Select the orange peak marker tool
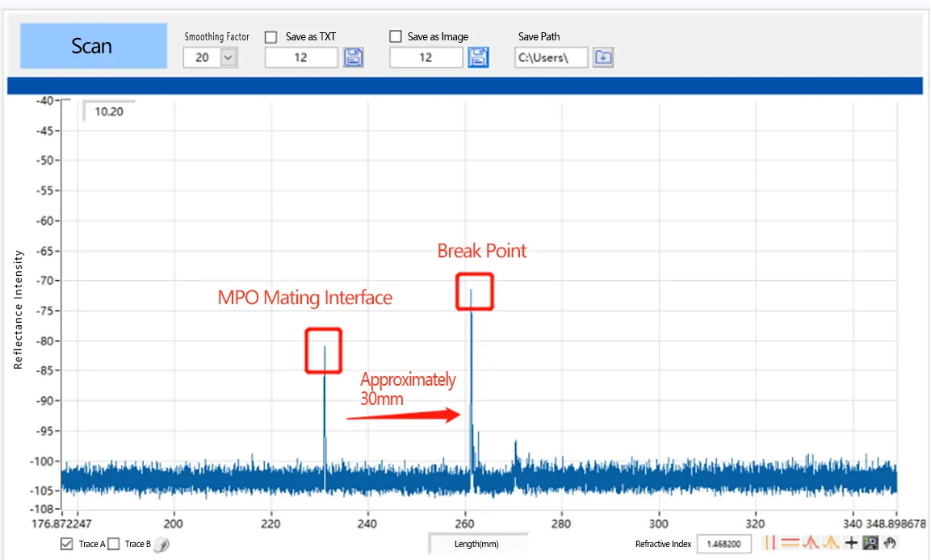The image size is (931, 560). point(830,543)
